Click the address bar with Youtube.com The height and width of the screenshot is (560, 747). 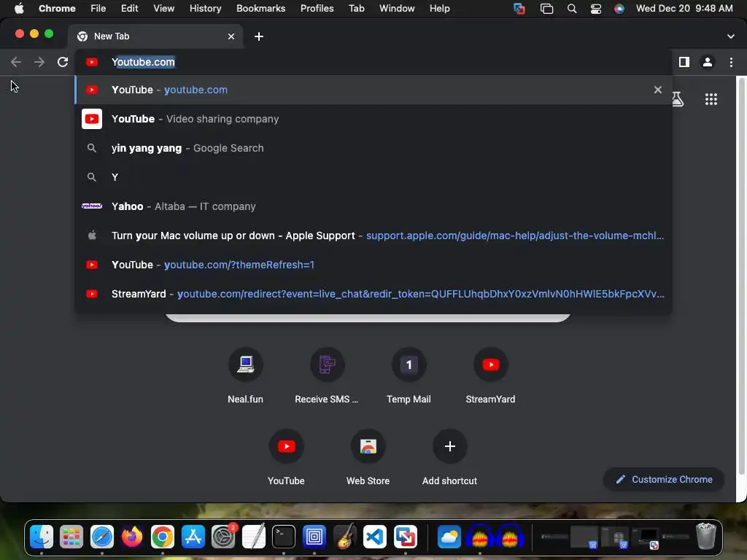click(373, 62)
